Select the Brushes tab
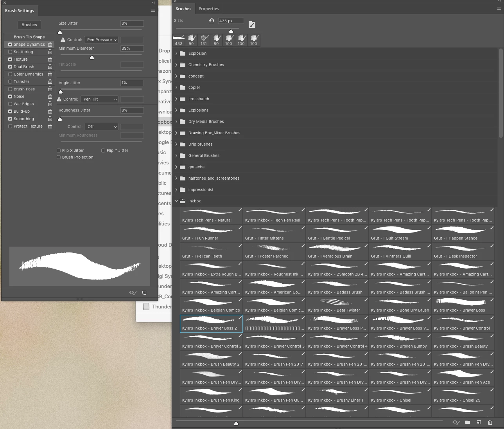This screenshot has width=504, height=429. [x=183, y=9]
